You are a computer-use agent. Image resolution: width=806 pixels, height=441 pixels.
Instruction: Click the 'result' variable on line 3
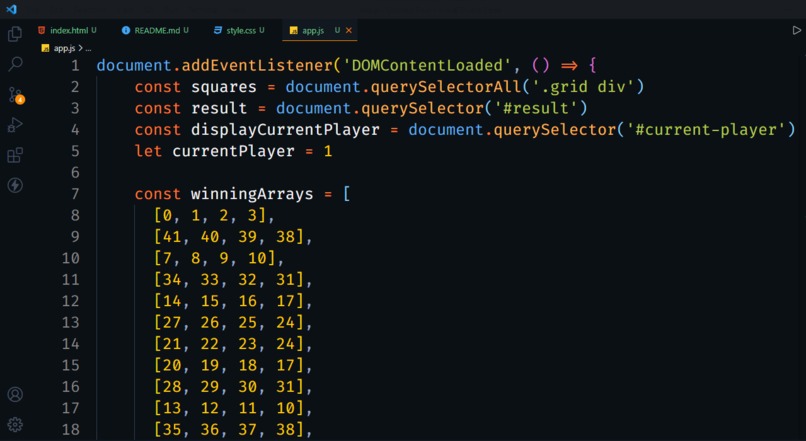click(219, 108)
